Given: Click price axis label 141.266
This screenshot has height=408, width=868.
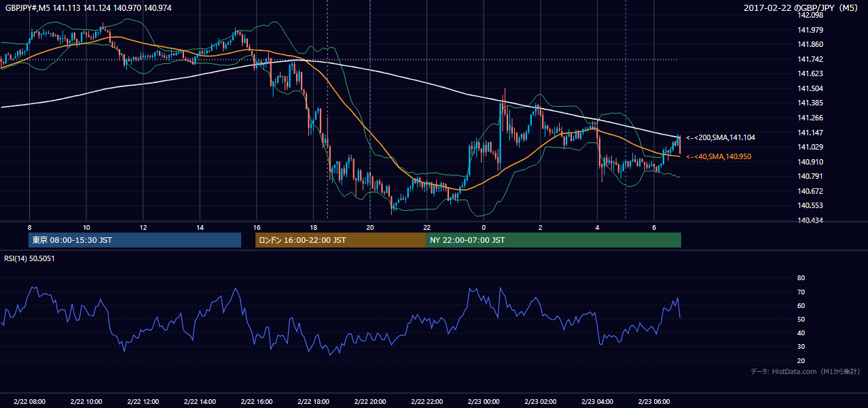Looking at the screenshot, I should coord(811,118).
